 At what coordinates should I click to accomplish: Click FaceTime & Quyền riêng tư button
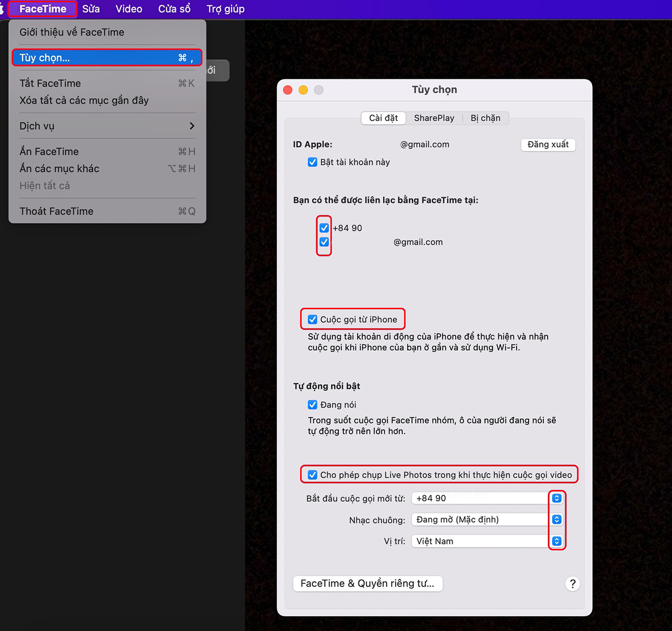367,584
